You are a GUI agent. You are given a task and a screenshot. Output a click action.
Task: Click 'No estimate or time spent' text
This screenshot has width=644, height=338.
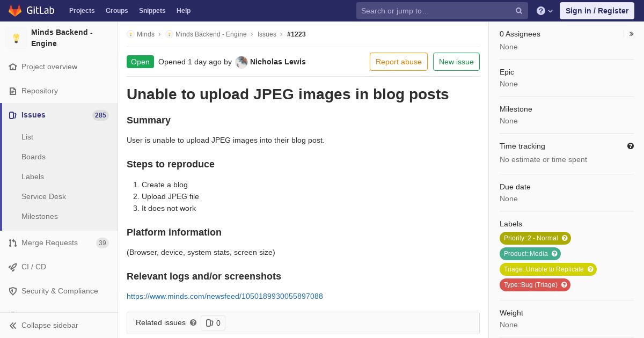point(543,160)
